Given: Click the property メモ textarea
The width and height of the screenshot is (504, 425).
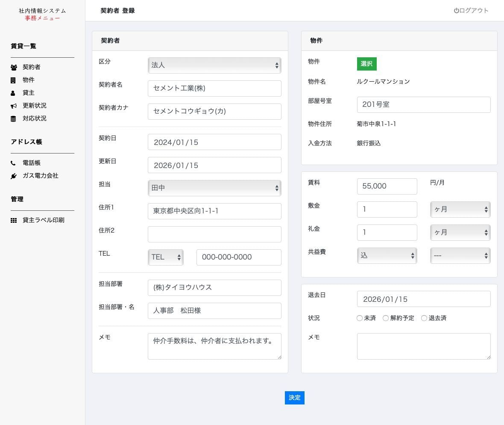Looking at the screenshot, I should pos(424,346).
